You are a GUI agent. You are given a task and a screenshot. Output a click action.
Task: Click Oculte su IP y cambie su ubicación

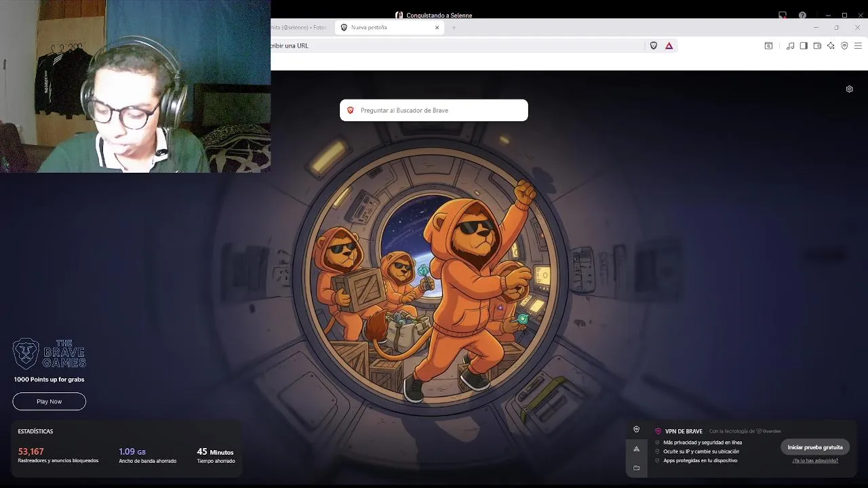pos(701,451)
